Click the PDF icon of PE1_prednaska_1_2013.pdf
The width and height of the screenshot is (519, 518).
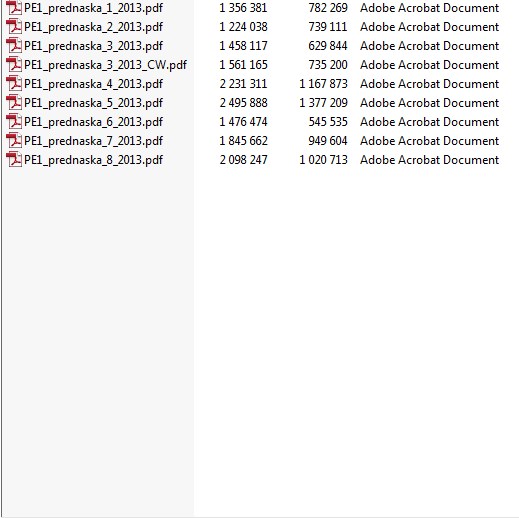point(14,8)
